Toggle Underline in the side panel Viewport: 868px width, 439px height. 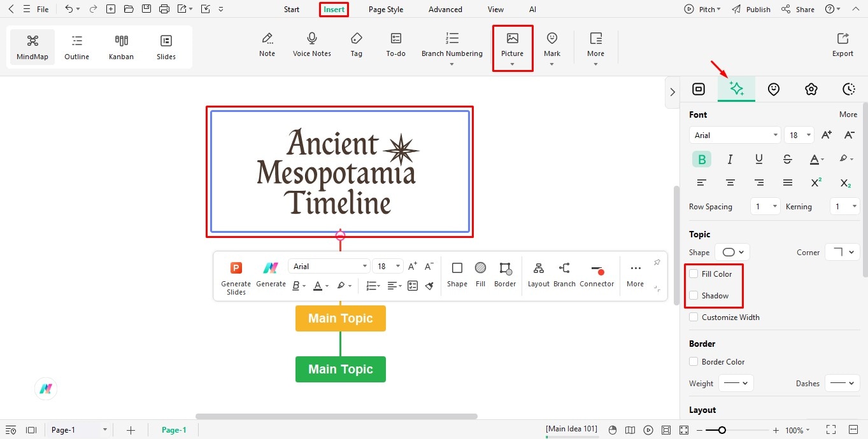[759, 159]
